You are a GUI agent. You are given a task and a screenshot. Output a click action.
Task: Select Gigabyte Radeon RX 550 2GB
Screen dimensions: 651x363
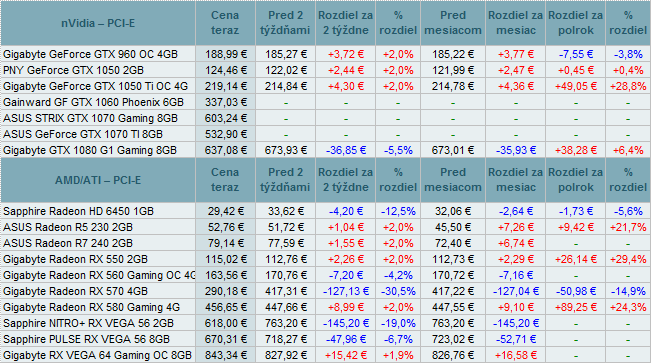pyautogui.click(x=75, y=259)
